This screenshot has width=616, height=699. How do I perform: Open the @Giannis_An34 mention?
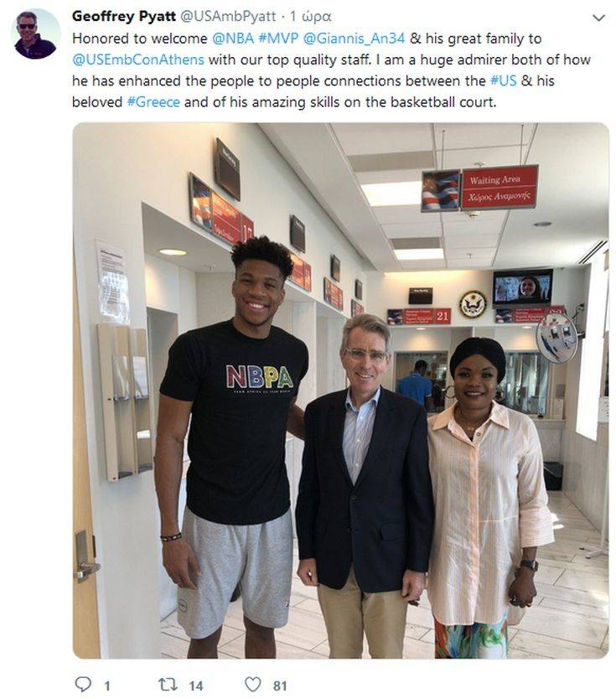tap(354, 39)
